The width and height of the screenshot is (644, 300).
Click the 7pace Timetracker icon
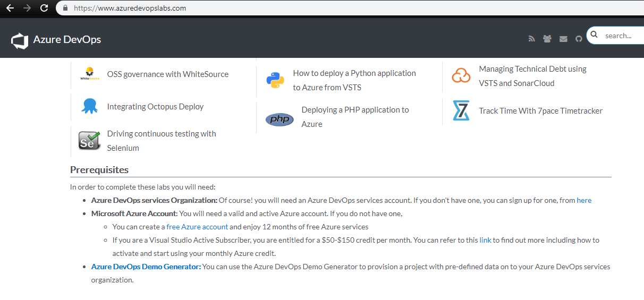pos(461,110)
